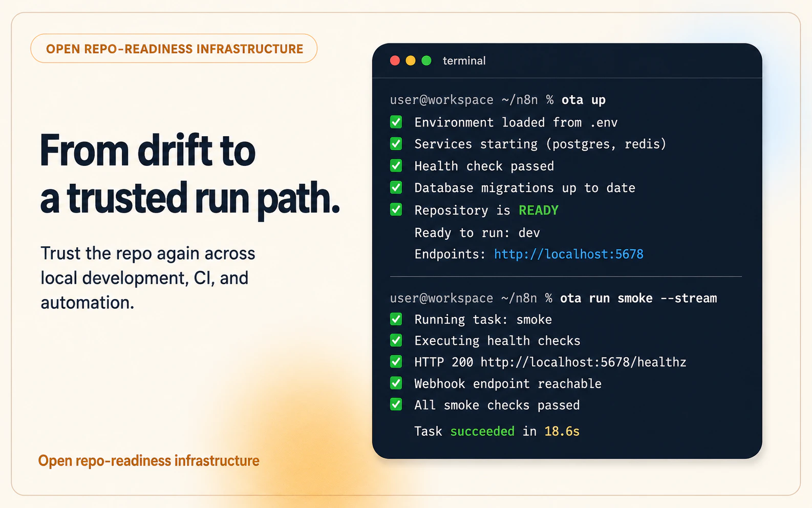Screen dimensions: 812x508
Task: Click the 'Health check passed' line text
Action: point(484,166)
